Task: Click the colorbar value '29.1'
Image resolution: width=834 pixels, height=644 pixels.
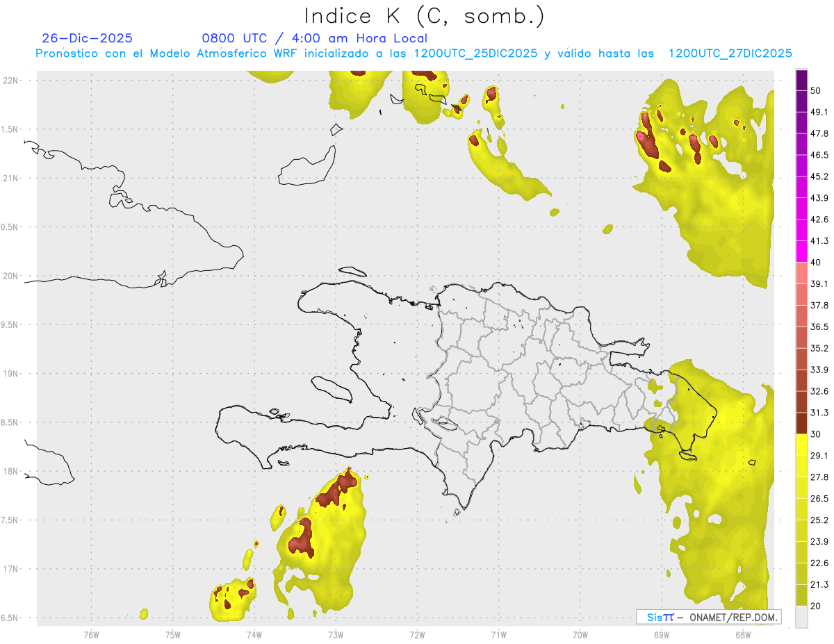Action: pyautogui.click(x=819, y=456)
